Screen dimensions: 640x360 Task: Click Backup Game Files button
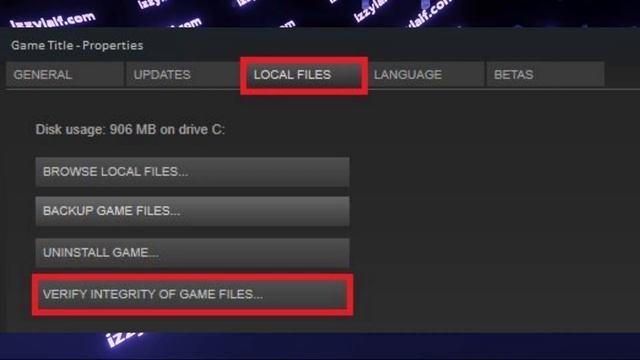tap(192, 211)
